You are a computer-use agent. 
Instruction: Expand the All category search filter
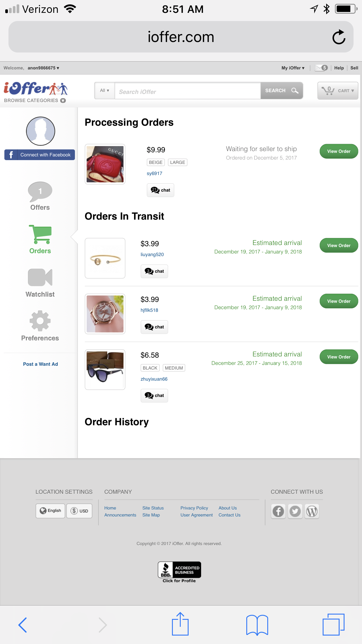coord(105,91)
